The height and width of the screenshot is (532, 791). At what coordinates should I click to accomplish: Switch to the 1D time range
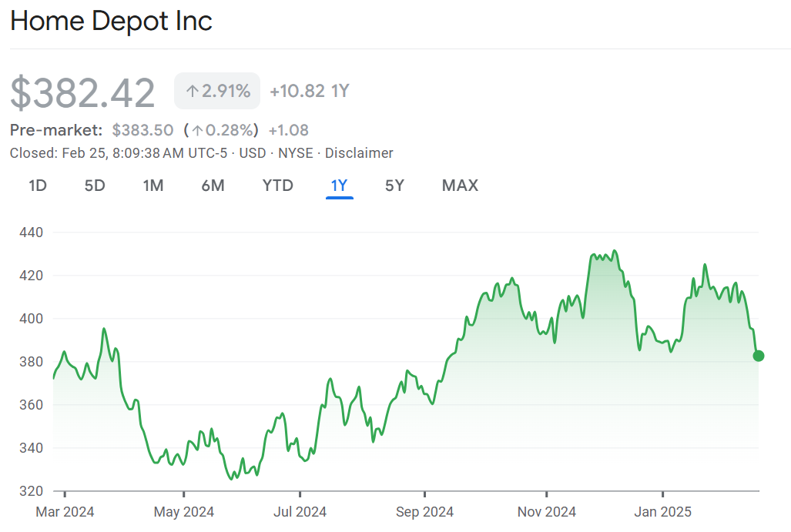(x=38, y=186)
